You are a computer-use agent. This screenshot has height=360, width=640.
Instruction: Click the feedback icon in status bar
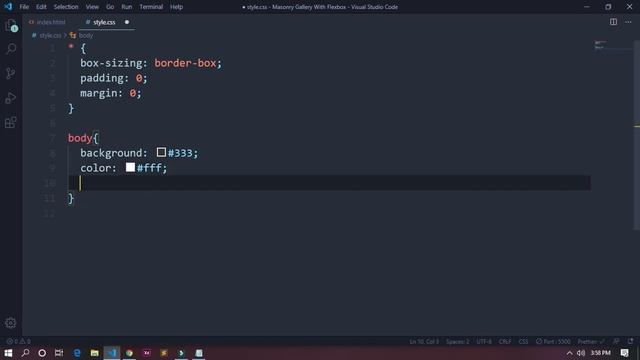tap(616, 341)
